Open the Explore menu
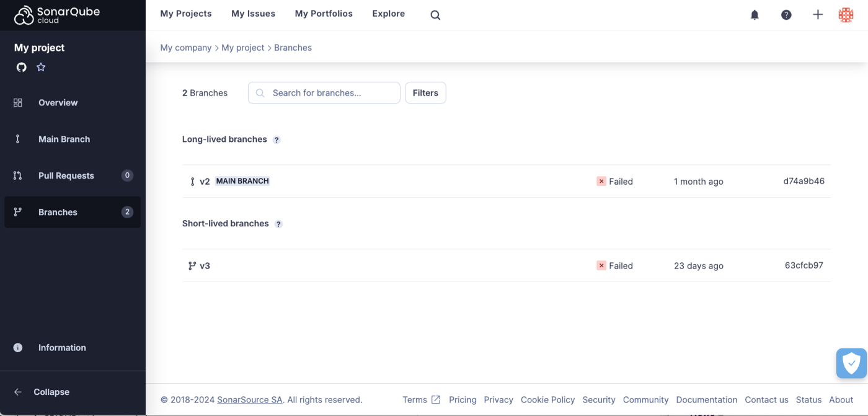 pos(388,13)
